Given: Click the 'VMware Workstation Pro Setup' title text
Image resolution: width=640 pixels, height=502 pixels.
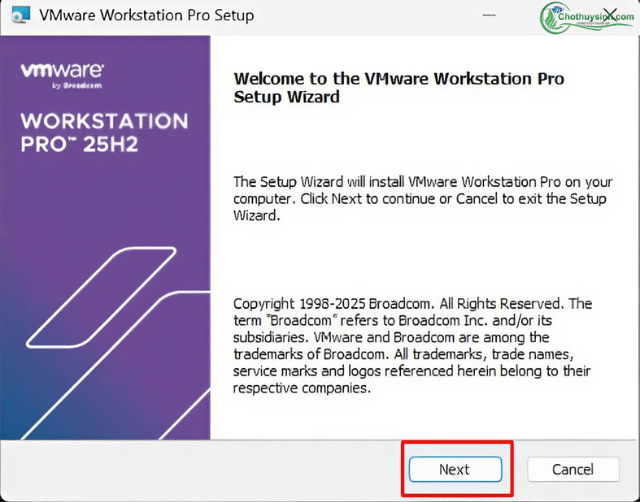Looking at the screenshot, I should point(147,16).
